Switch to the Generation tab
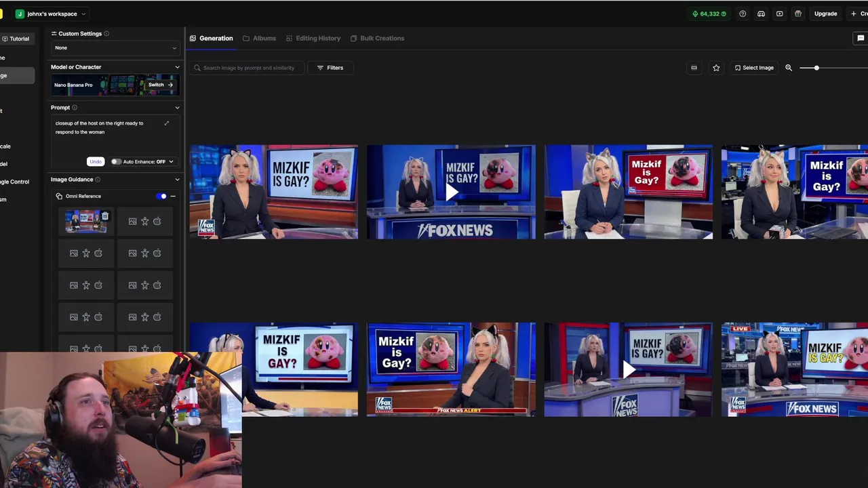The height and width of the screenshot is (488, 868). 211,39
